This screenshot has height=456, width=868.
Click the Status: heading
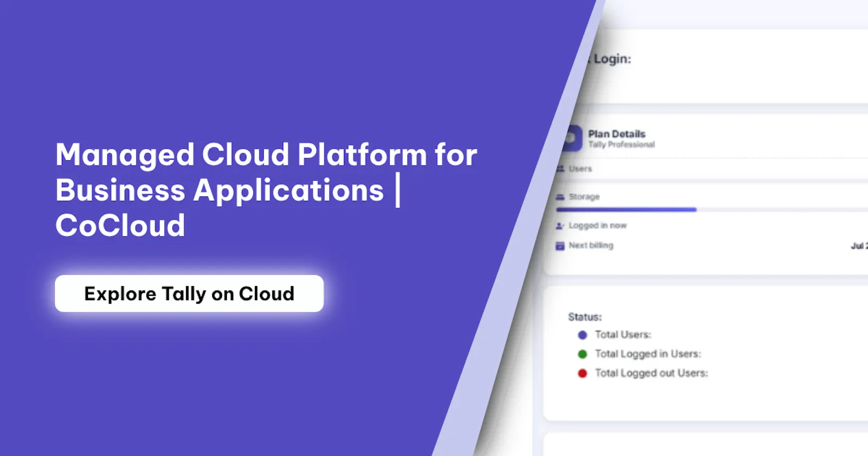(x=585, y=317)
